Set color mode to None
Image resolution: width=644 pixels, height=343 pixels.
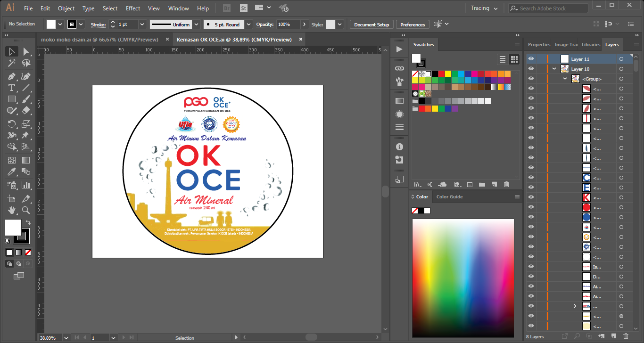pyautogui.click(x=28, y=252)
